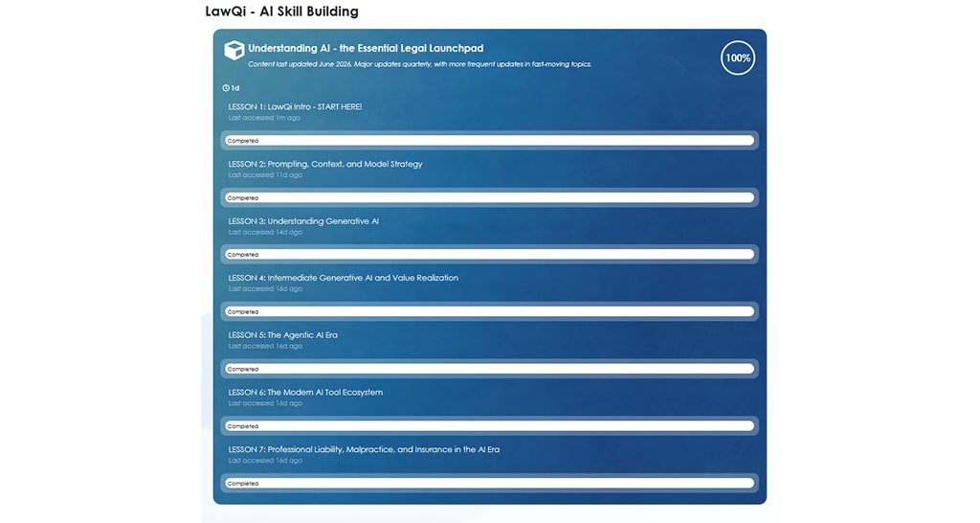
Task: Click the course cube icon
Action: [x=234, y=50]
